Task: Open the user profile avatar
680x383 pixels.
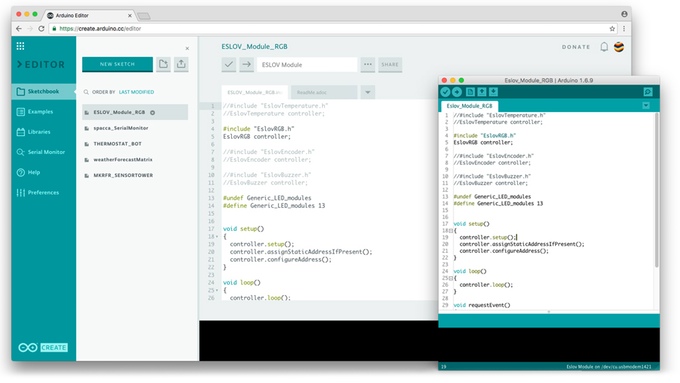Action: (x=619, y=47)
